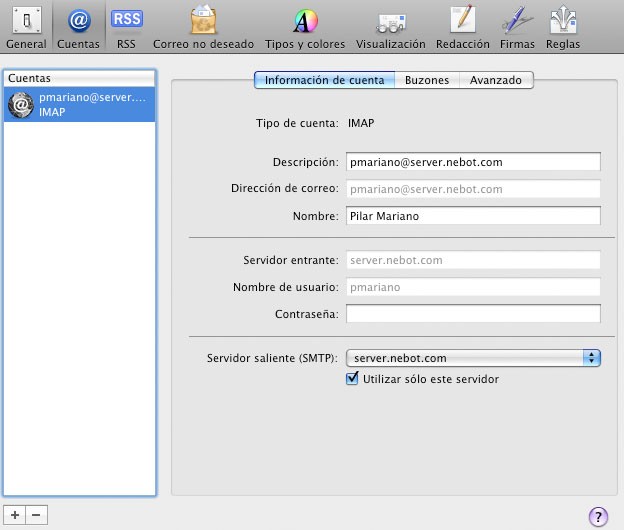Screen dimensions: 624x530
Task: Switch to Información de cuenta tab
Action: point(324,80)
